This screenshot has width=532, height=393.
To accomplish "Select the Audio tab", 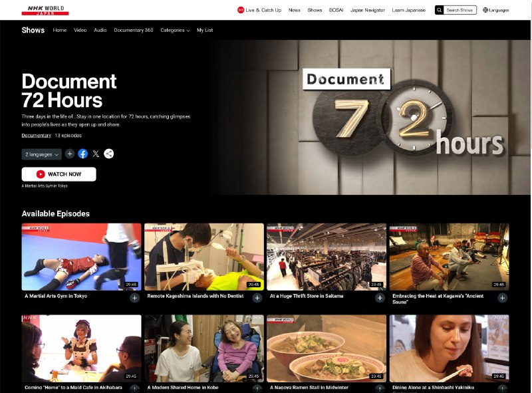I will pyautogui.click(x=100, y=30).
